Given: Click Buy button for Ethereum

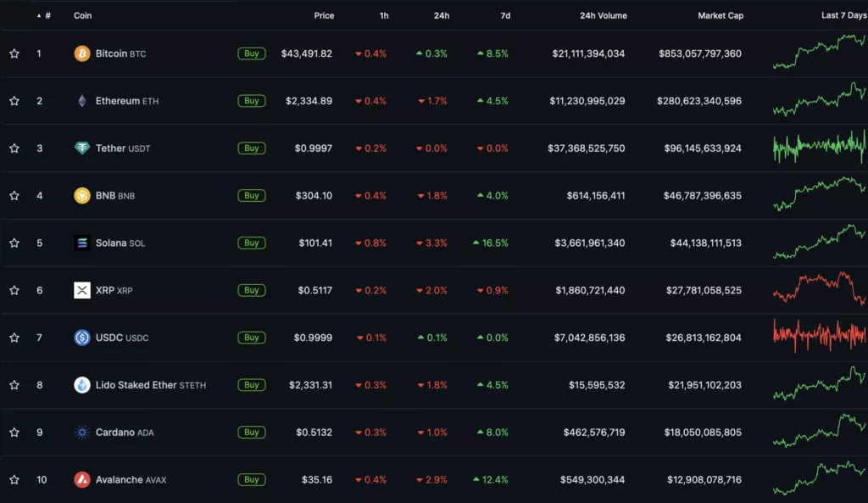Looking at the screenshot, I should (251, 101).
